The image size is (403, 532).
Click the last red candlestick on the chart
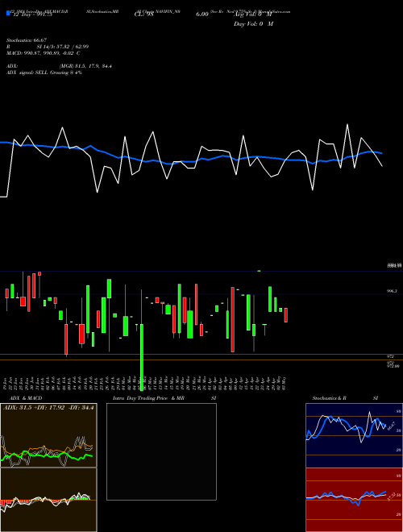(x=286, y=315)
